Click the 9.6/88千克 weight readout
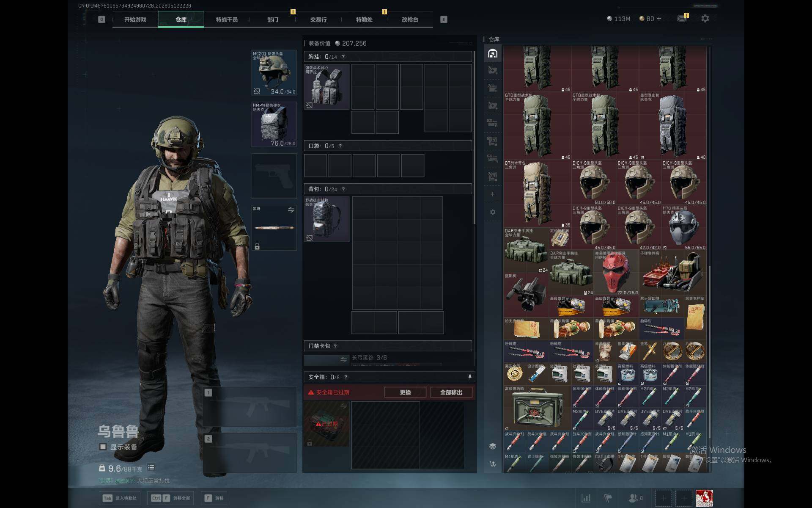812x508 pixels. [120, 468]
